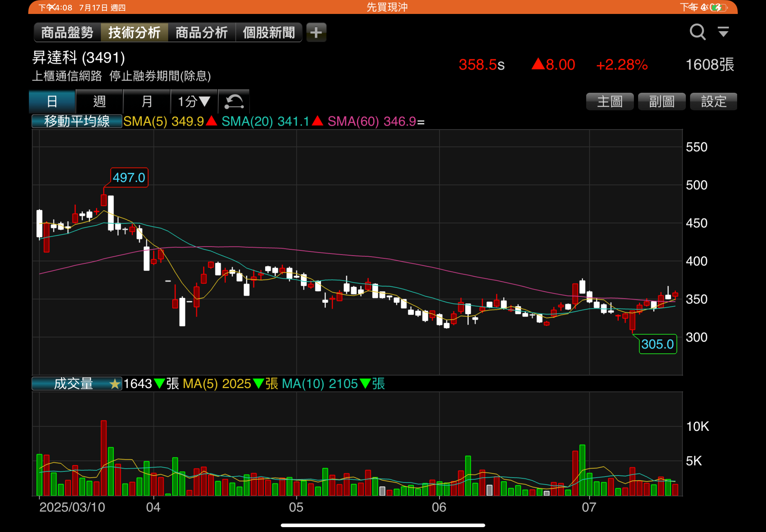Expand the top-right dropdown arrow menu
766x532 pixels.
click(723, 32)
